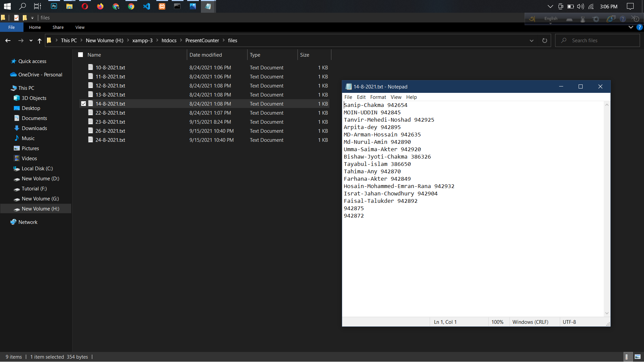Scroll down the Notepad text area
644x362 pixels.
tap(606, 313)
